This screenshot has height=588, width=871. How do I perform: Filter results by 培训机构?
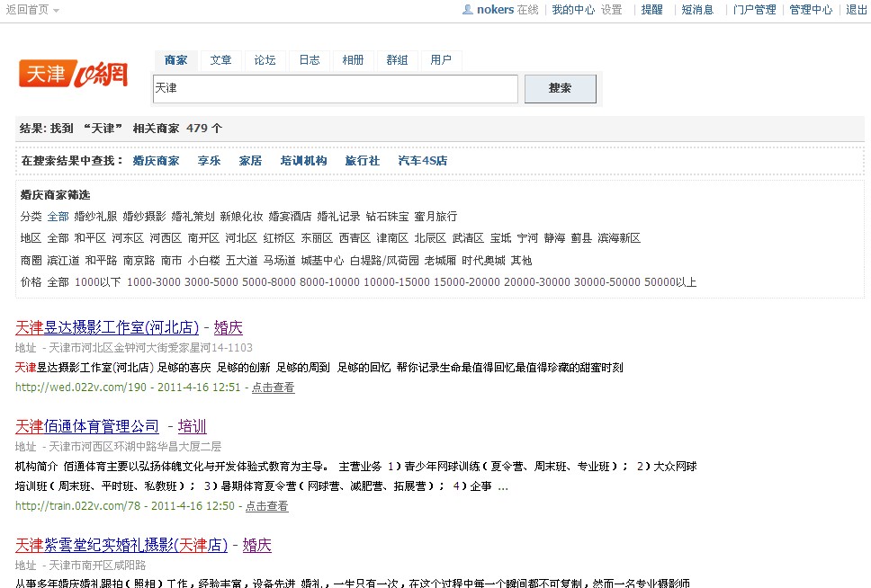pyautogui.click(x=304, y=161)
